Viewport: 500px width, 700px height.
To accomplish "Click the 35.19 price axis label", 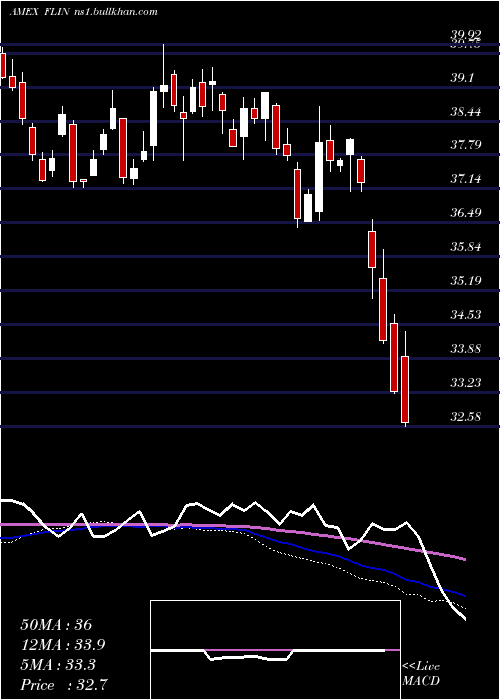I will [466, 281].
